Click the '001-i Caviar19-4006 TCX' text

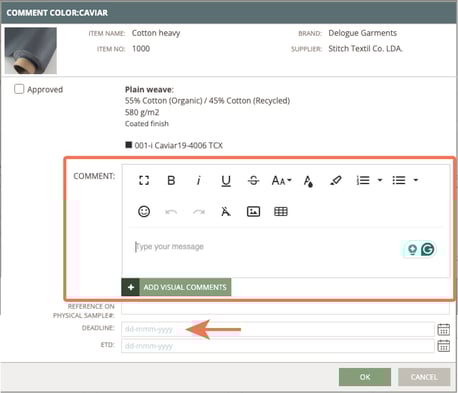[179, 145]
